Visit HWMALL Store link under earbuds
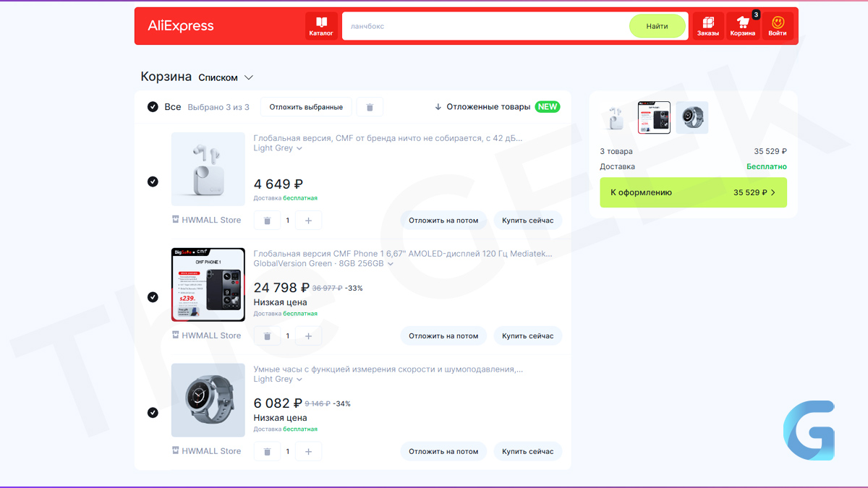The height and width of the screenshot is (488, 868). click(211, 220)
